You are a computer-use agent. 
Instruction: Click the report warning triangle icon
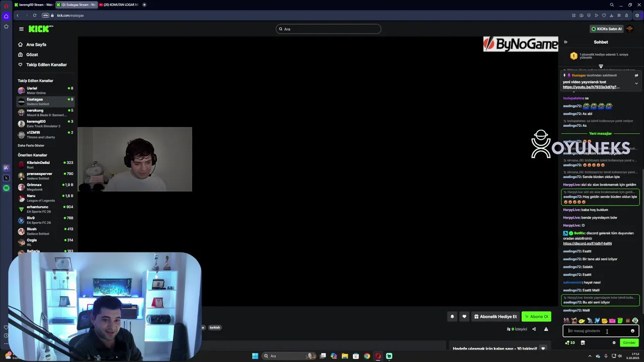[x=546, y=329]
